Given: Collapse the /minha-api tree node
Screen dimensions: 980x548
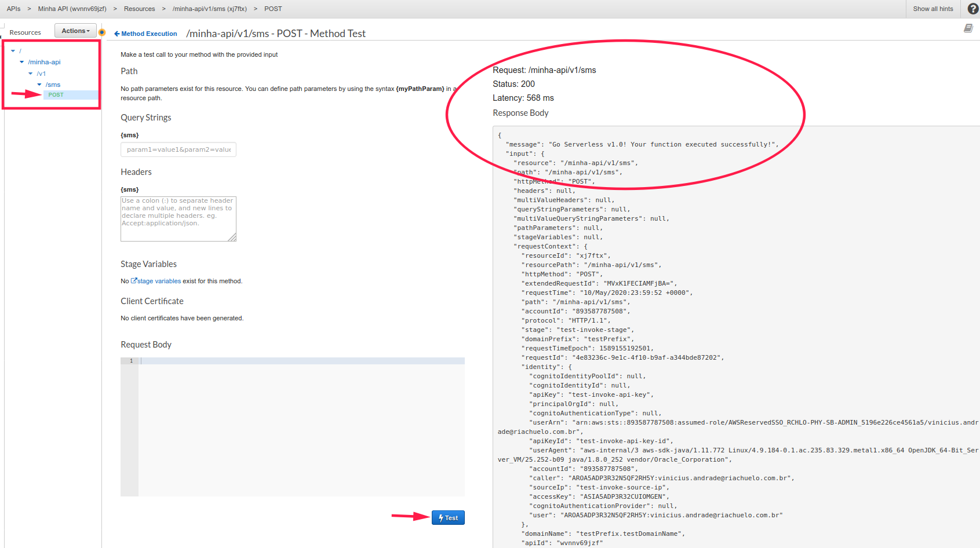Looking at the screenshot, I should [22, 62].
